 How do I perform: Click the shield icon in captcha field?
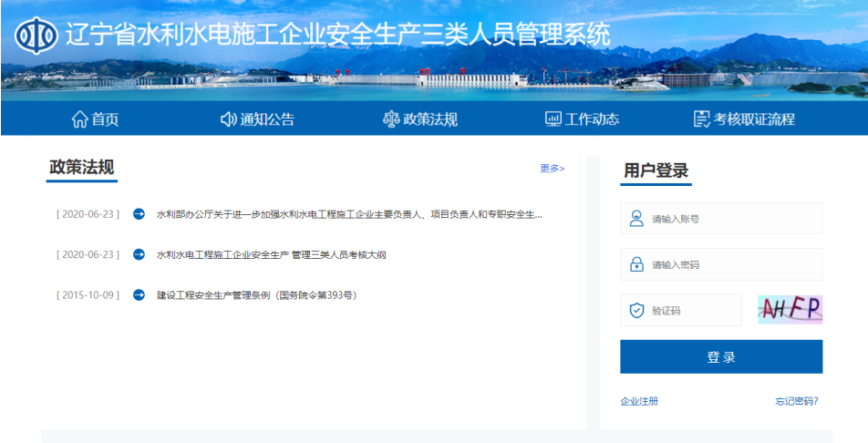click(x=636, y=310)
